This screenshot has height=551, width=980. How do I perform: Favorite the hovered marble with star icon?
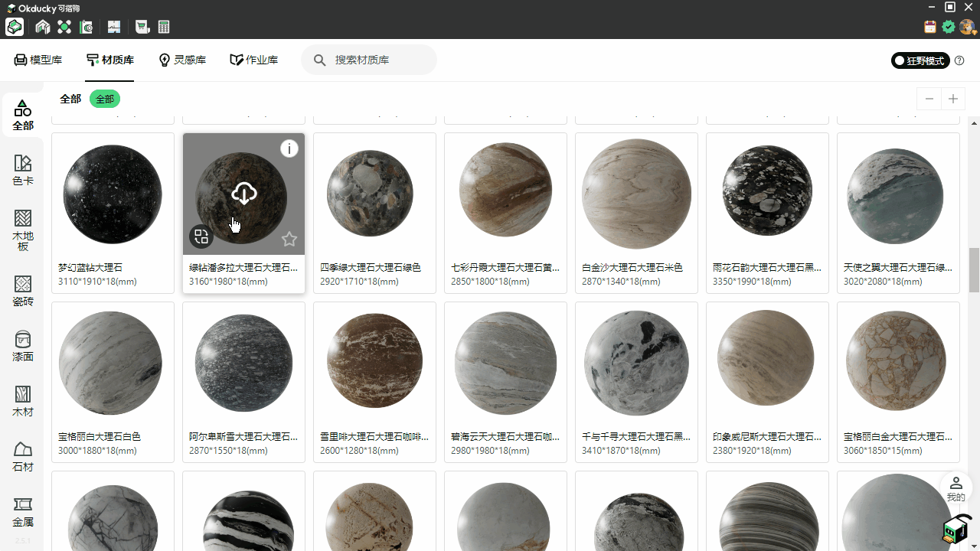[x=289, y=240]
